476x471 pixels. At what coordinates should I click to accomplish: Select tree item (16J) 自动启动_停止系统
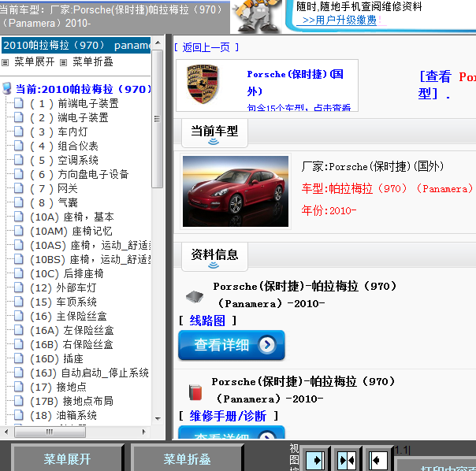point(89,373)
